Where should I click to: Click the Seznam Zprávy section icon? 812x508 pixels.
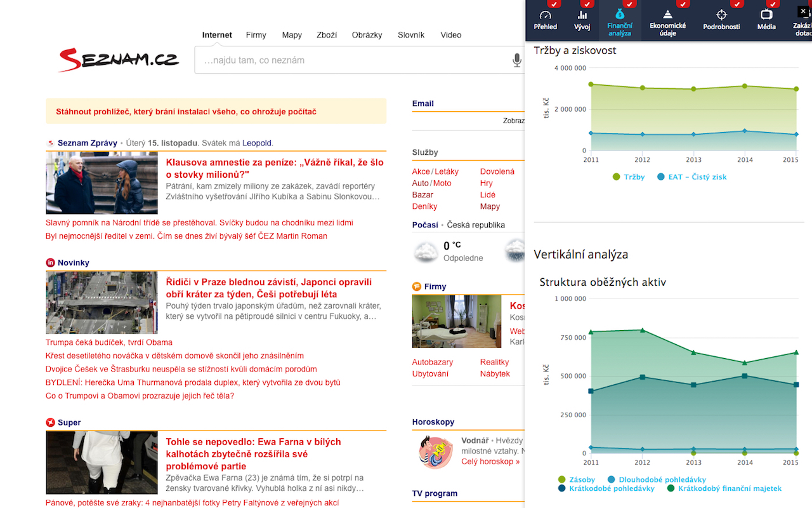click(51, 143)
